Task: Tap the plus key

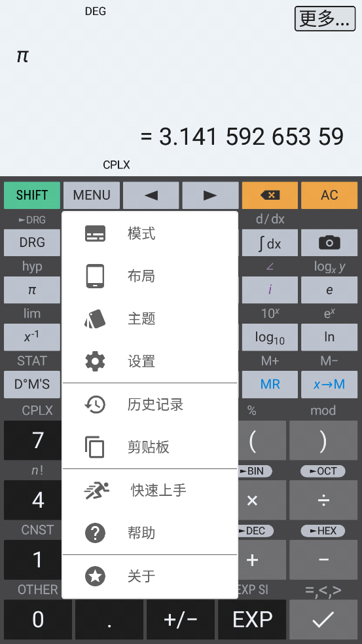Action: click(x=253, y=559)
